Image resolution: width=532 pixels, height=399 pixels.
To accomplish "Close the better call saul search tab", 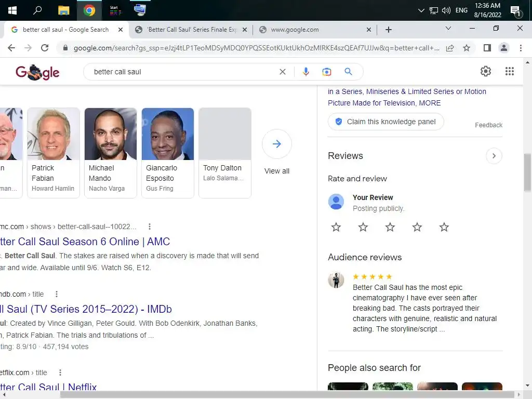I will (x=121, y=30).
